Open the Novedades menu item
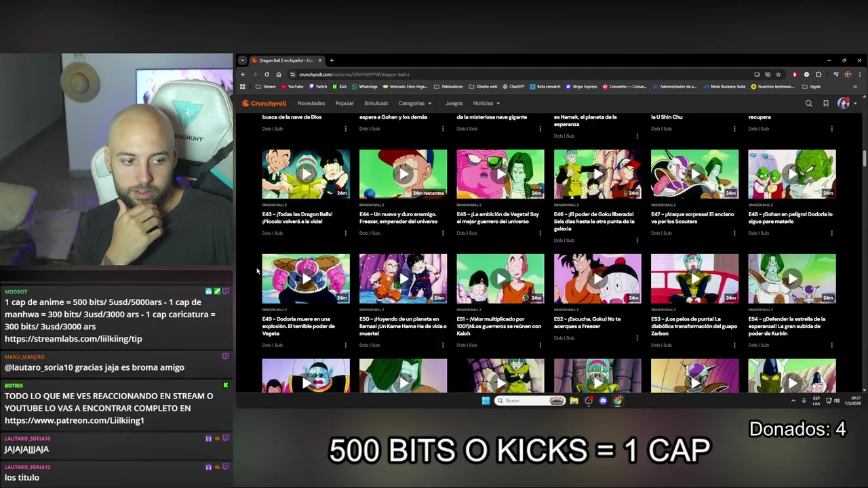 (311, 104)
